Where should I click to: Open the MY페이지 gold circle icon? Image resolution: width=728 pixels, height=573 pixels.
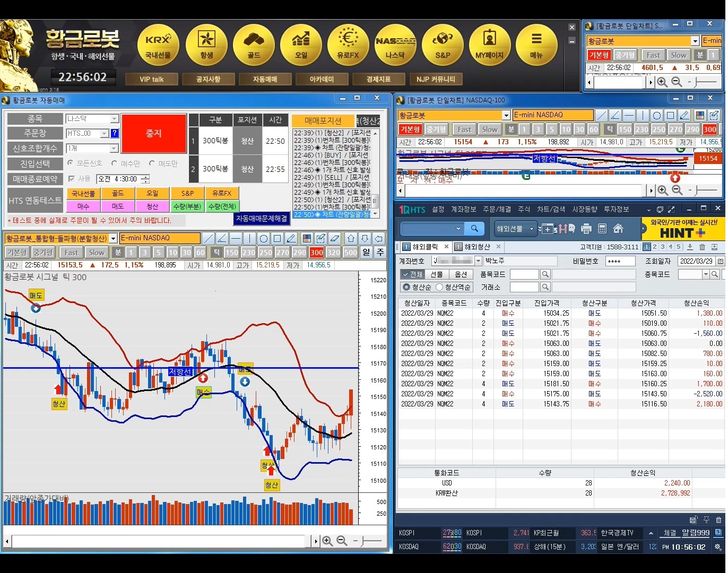tap(490, 45)
